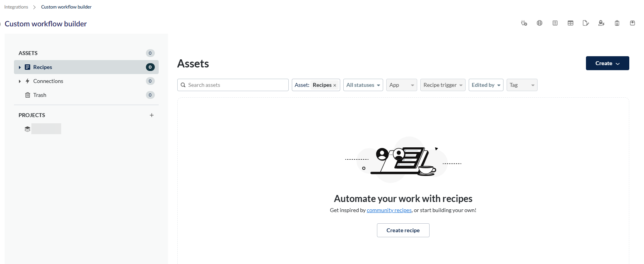This screenshot has height=264, width=644.
Task: Open Trash in the assets sidebar
Action: [86, 95]
